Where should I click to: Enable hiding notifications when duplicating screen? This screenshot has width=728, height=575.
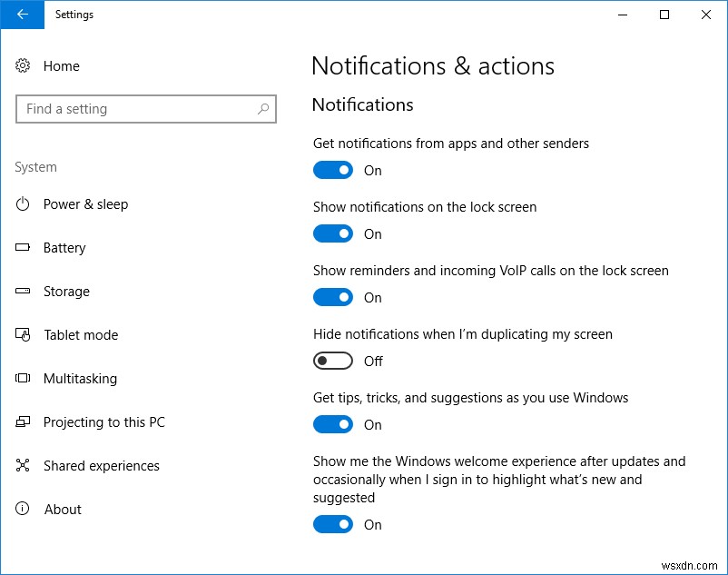(x=332, y=361)
